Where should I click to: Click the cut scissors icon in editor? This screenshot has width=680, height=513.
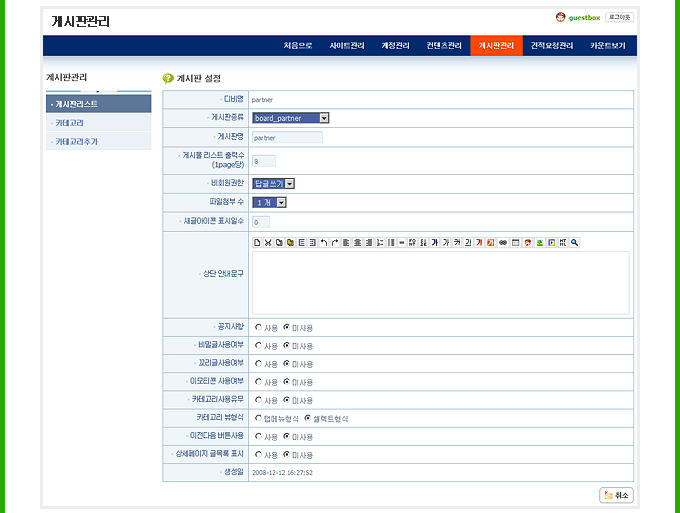point(268,242)
